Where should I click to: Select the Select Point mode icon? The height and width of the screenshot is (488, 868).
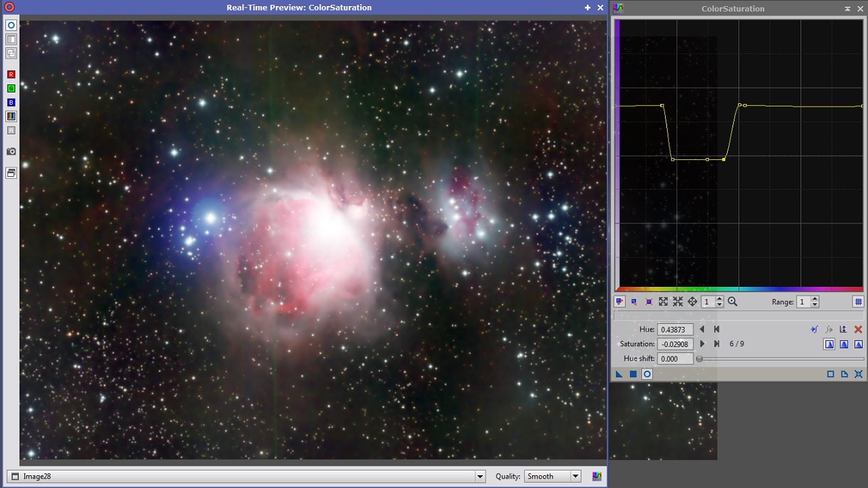coord(635,302)
